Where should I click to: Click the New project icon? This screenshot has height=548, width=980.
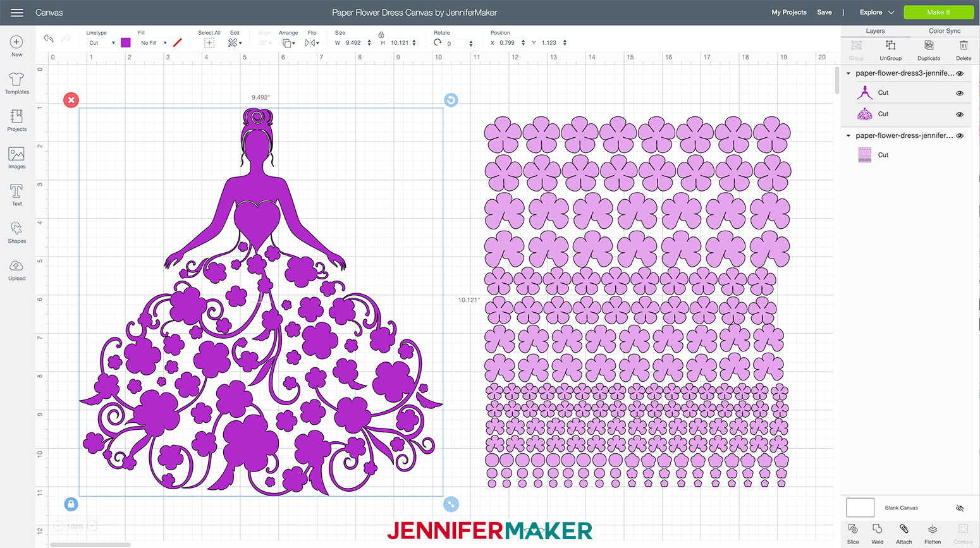click(16, 42)
